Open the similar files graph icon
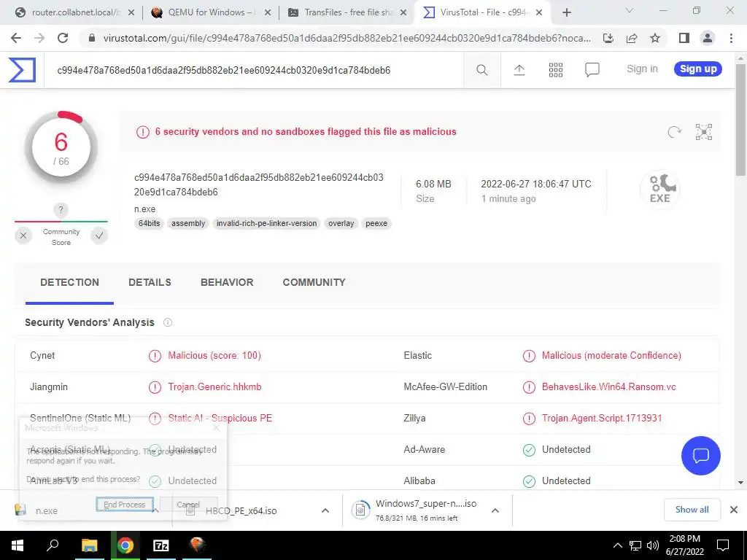Image resolution: width=747 pixels, height=560 pixels. pos(704,132)
